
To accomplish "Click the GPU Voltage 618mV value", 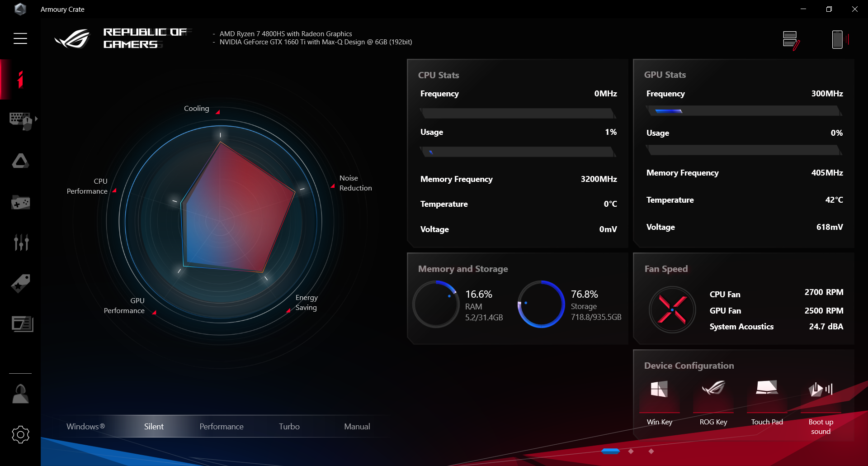I will coord(830,227).
